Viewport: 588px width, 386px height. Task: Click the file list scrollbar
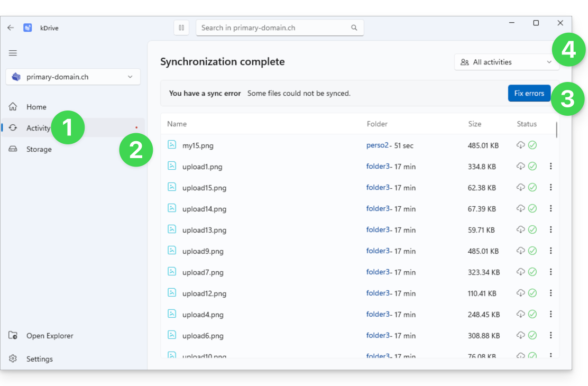click(556, 130)
